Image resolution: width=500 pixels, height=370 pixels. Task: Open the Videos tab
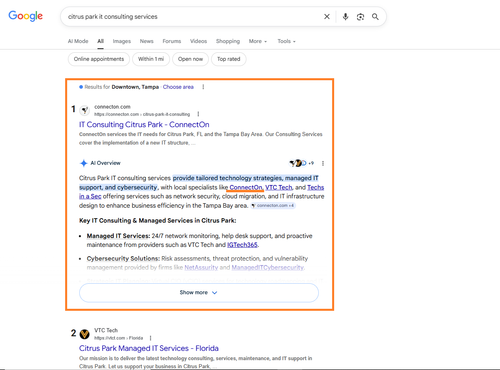pyautogui.click(x=198, y=41)
